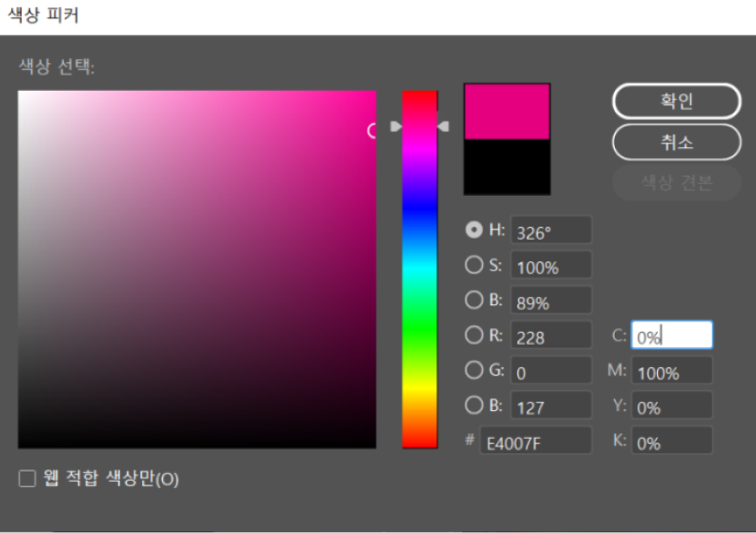Click the red value field showing 228
This screenshot has width=756, height=533.
point(550,336)
